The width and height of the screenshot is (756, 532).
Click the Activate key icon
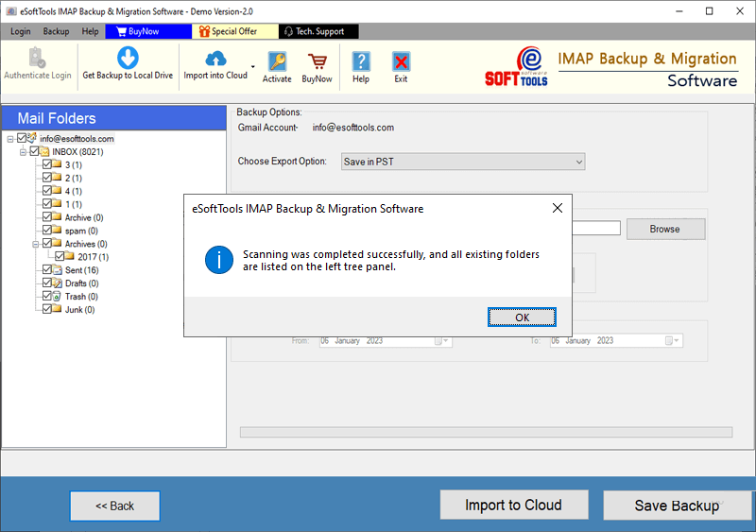[277, 62]
